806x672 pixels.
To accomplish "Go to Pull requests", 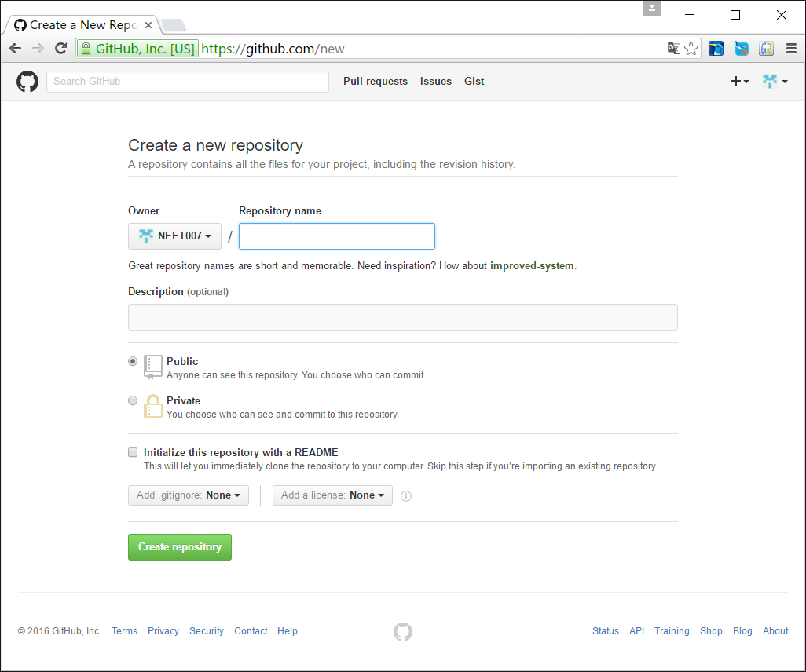I will point(376,81).
